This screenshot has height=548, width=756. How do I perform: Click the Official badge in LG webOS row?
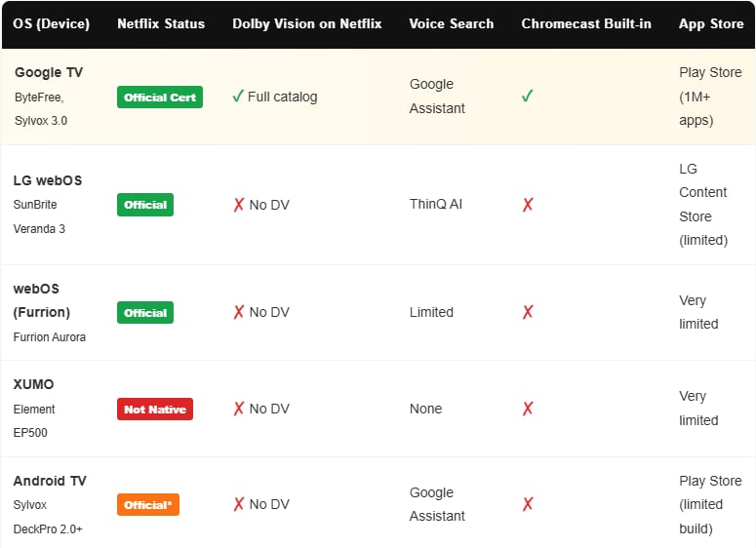pyautogui.click(x=145, y=205)
